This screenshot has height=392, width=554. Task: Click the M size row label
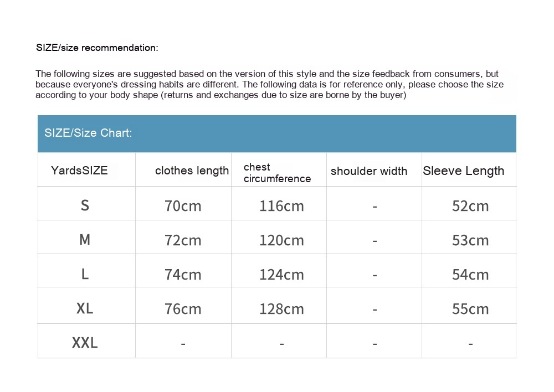click(85, 240)
